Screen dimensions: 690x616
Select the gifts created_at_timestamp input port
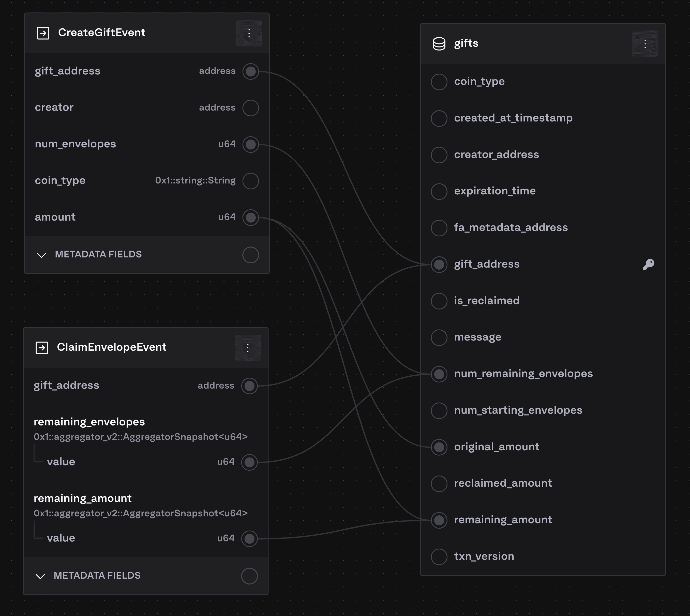tap(439, 118)
